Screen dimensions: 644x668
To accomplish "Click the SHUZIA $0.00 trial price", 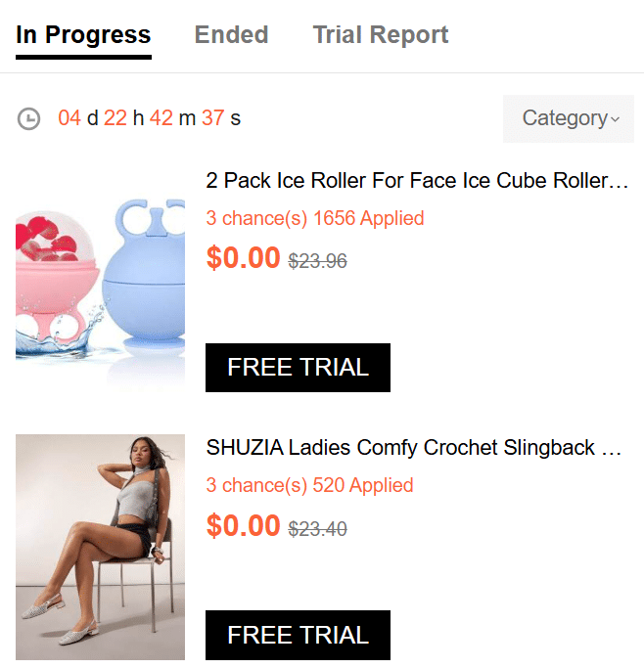I will click(244, 526).
